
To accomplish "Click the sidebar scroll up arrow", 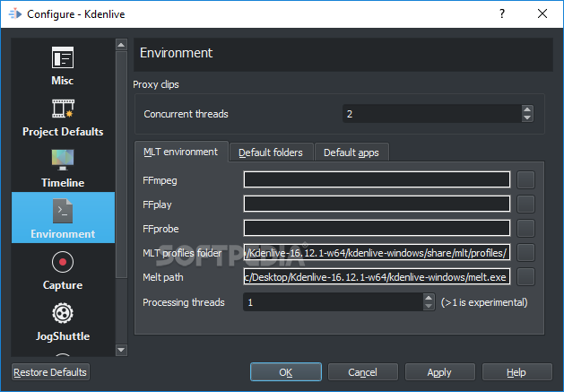I will point(121,45).
